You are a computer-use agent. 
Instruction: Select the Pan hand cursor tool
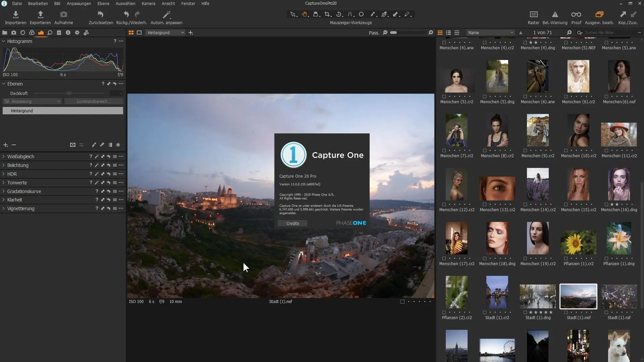tap(304, 14)
